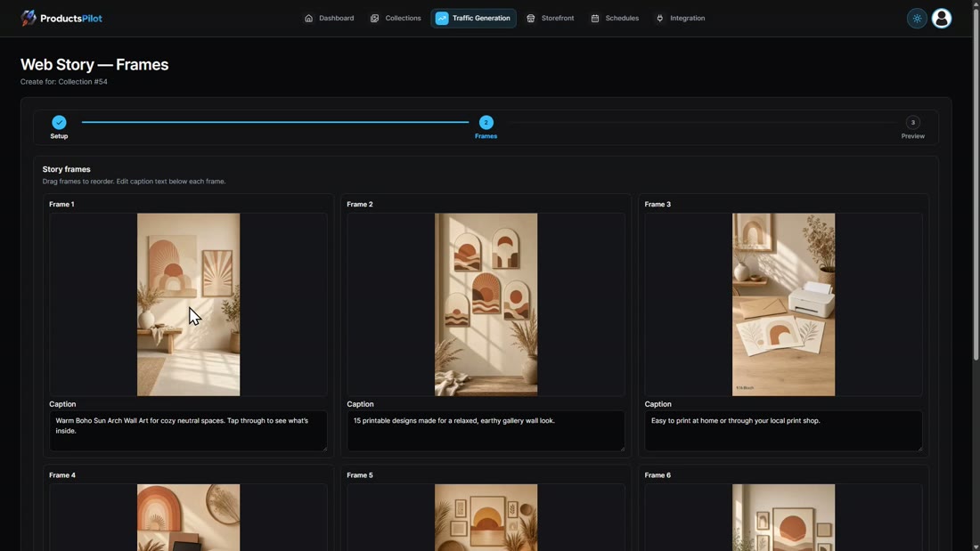Click the Schedules calendar icon
Viewport: 980px width, 551px height.
click(595, 18)
